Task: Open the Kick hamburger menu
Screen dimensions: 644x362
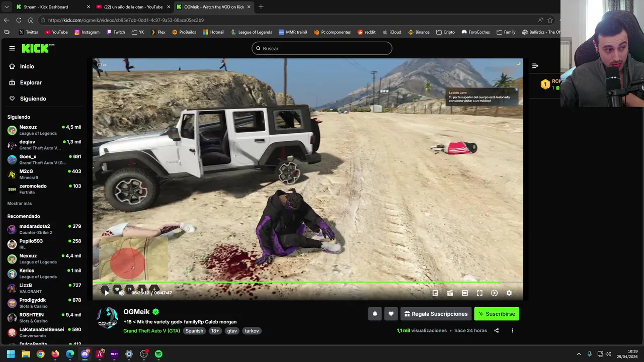Action: [12, 48]
